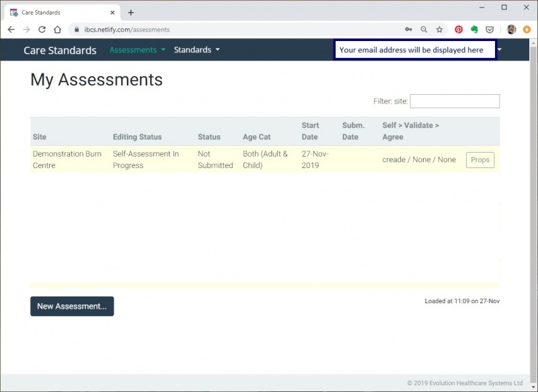Reload the page with the refresh icon
538x392 pixels.
[42, 30]
